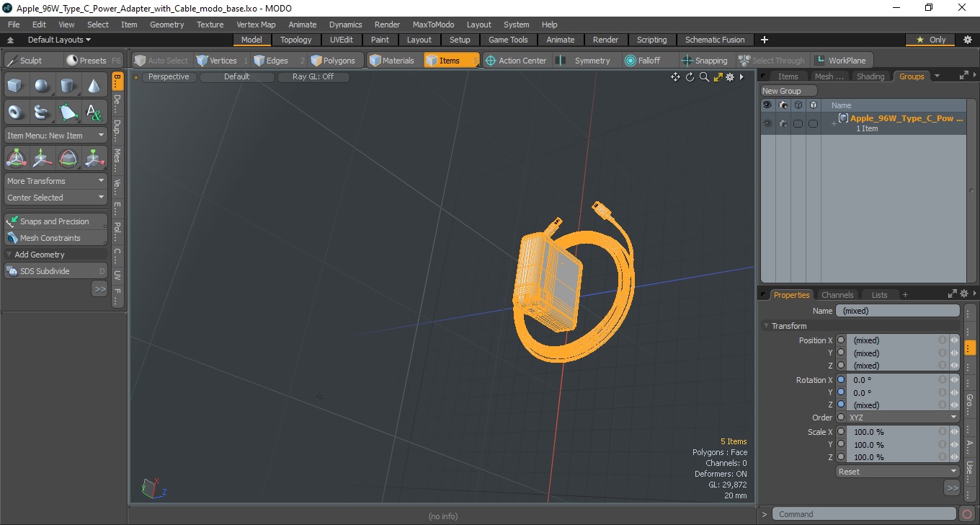
Task: Apply SDS Subdivide
Action: click(56, 271)
